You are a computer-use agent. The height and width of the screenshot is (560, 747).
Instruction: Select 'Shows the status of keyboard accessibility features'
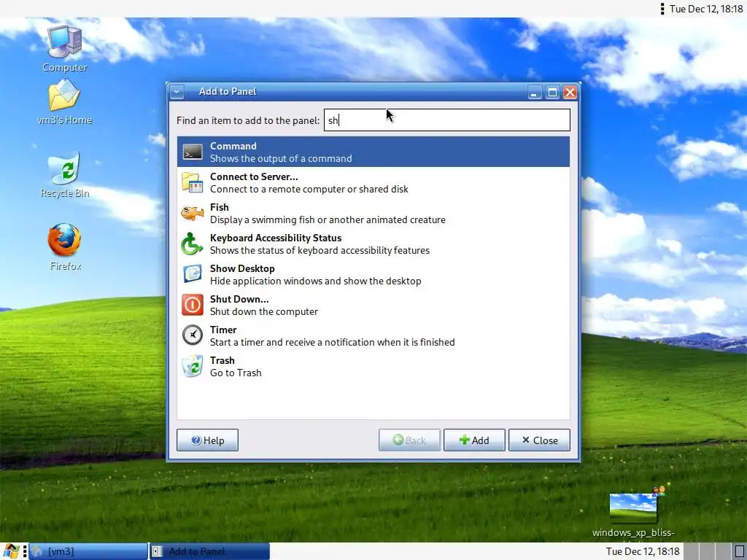tap(320, 250)
